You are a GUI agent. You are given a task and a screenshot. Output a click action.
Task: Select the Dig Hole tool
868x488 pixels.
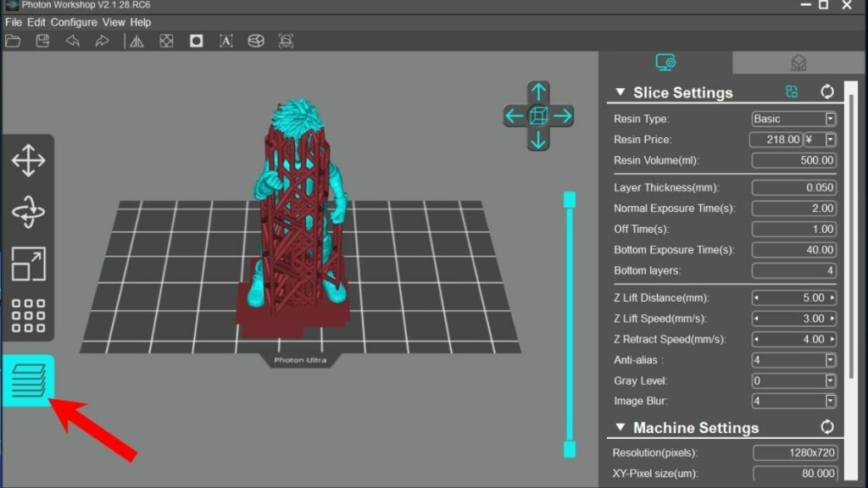(x=196, y=41)
